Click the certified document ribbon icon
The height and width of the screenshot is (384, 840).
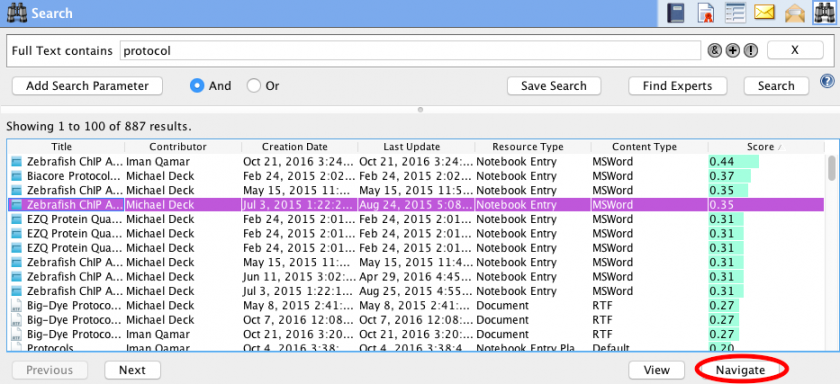coord(706,13)
